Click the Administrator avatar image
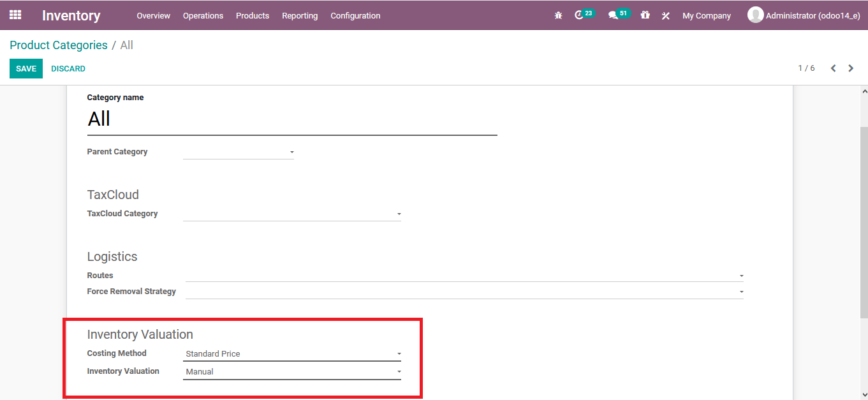The image size is (868, 400). coord(756,15)
